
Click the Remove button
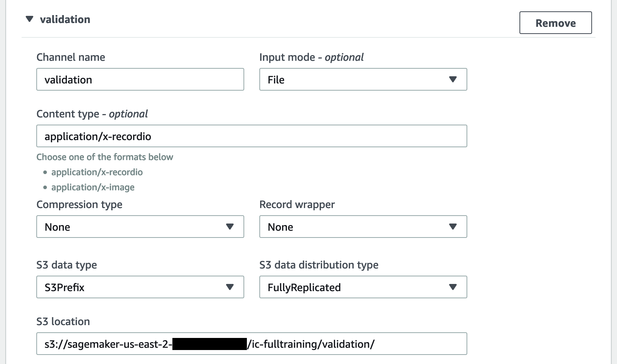point(555,23)
